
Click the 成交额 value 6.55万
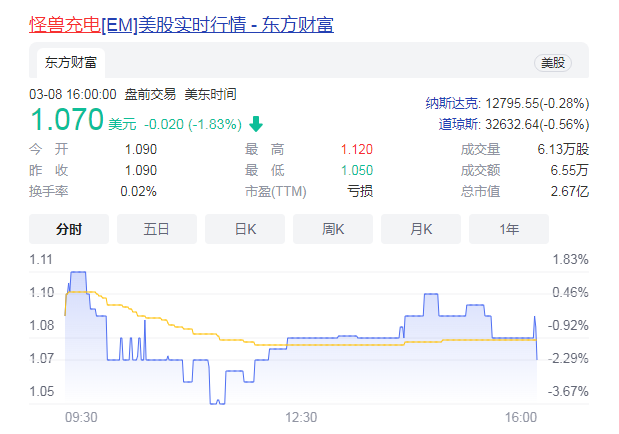tap(569, 171)
